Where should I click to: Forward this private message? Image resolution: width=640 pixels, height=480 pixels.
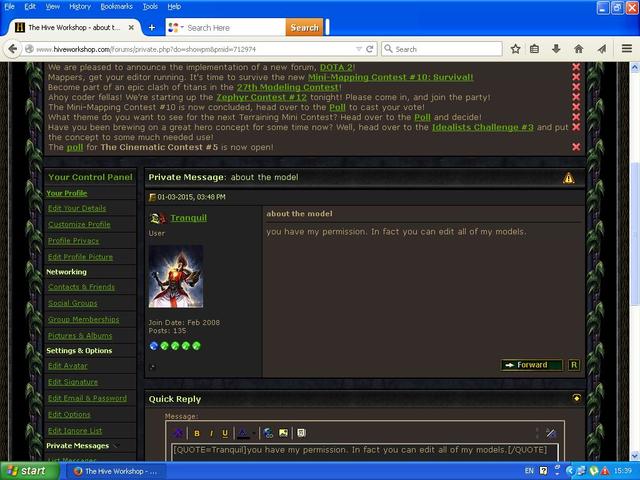tap(531, 365)
